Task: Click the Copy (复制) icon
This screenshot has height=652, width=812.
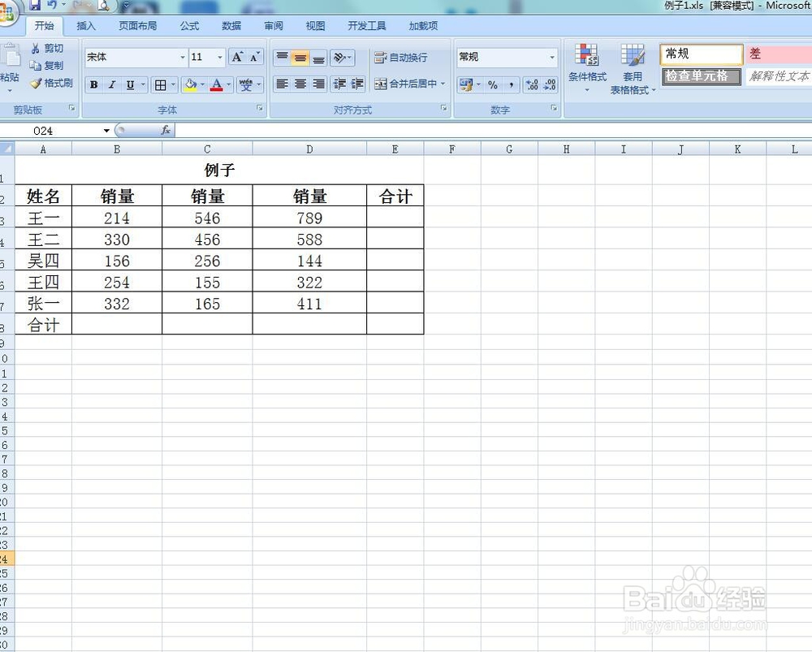Action: point(35,66)
